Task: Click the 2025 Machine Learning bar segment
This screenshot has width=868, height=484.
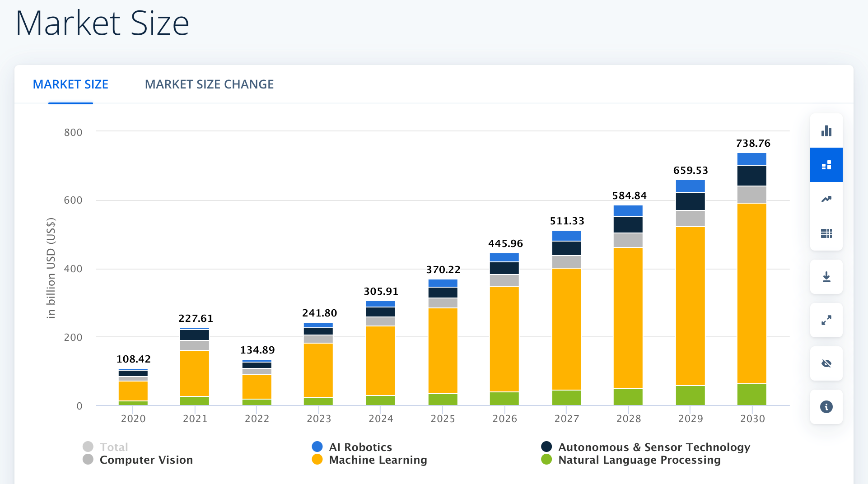Action: (x=443, y=351)
